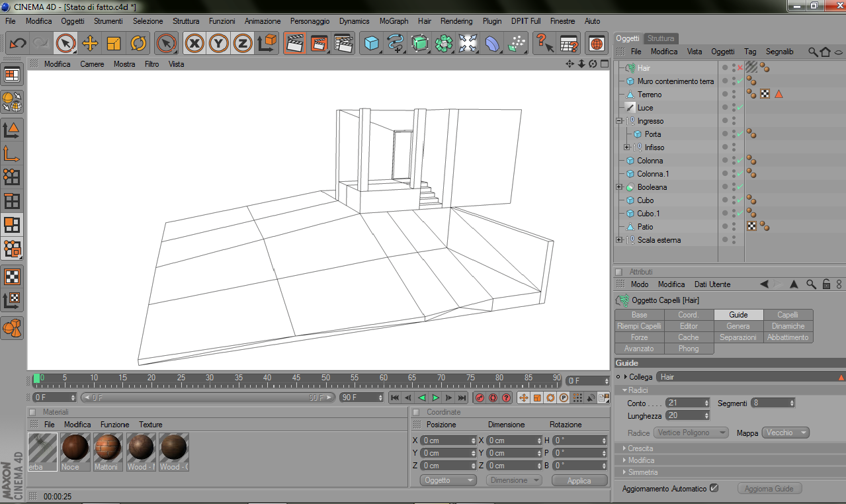Select the Move tool in toolbar

pyautogui.click(x=90, y=44)
